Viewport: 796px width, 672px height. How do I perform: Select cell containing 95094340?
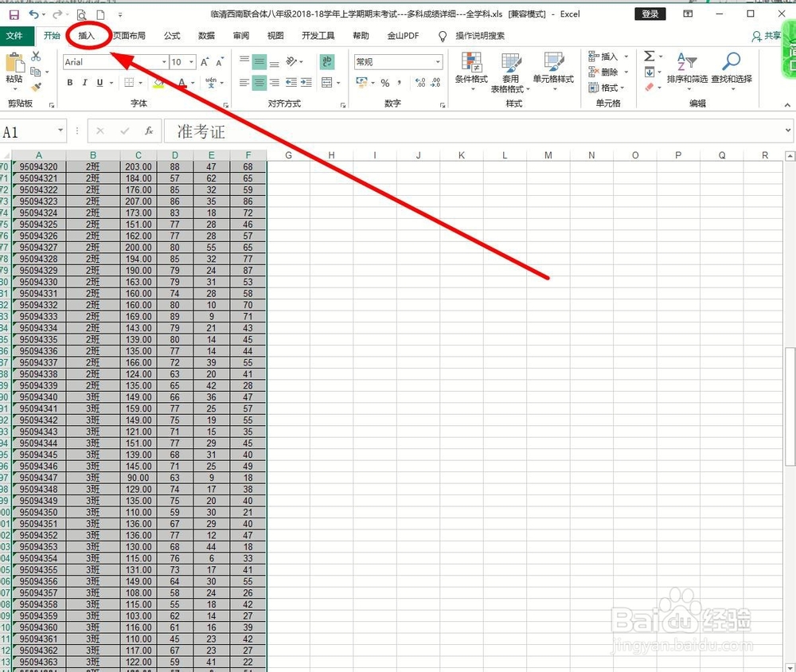point(38,397)
